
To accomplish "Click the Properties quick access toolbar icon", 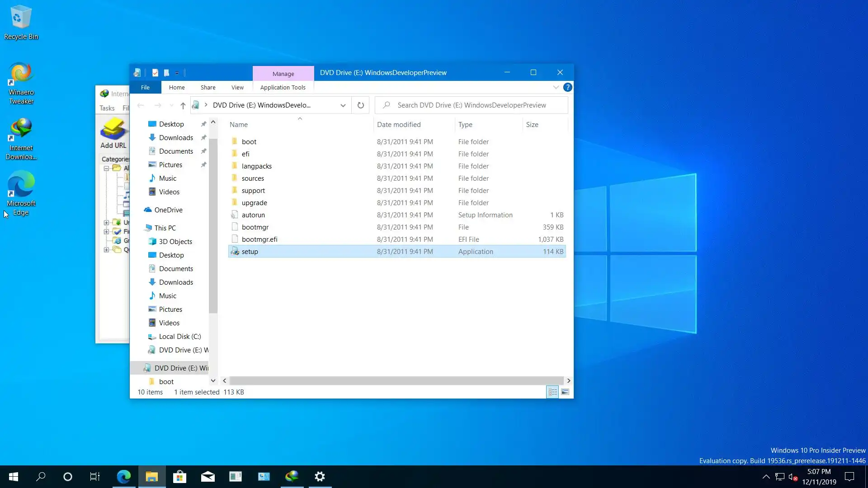I will point(155,73).
